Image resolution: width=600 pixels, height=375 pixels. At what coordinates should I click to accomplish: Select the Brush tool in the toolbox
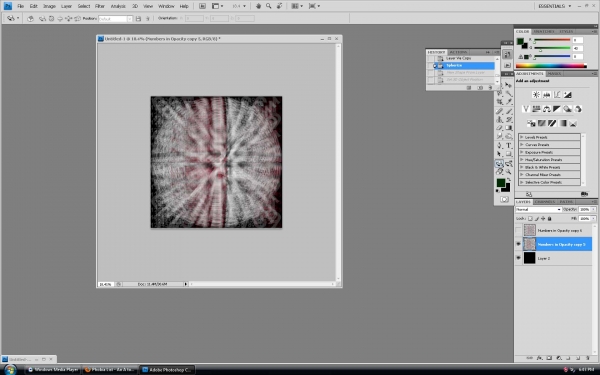tap(509, 111)
